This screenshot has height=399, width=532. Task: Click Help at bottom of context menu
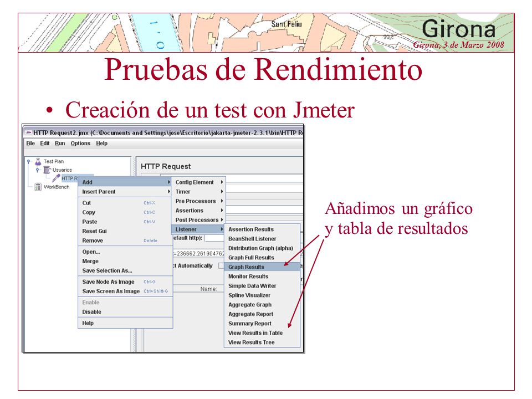pyautogui.click(x=125, y=323)
